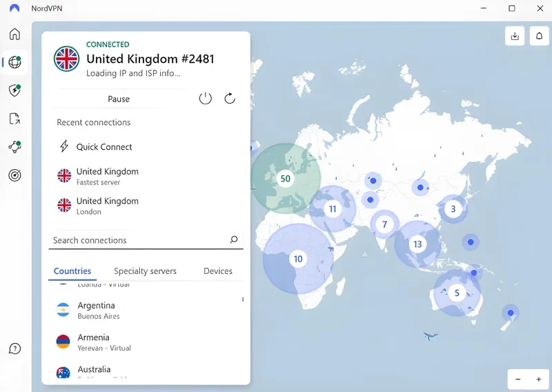Click the Armenia flag icon
The image size is (552, 392).
pyautogui.click(x=63, y=342)
